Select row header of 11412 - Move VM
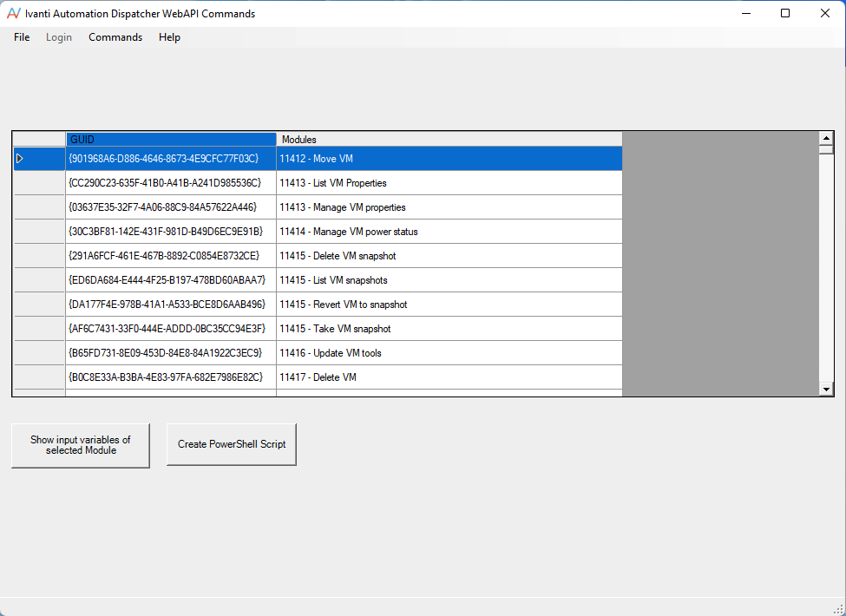Screen dimensions: 846x616 pyautogui.click(x=39, y=159)
